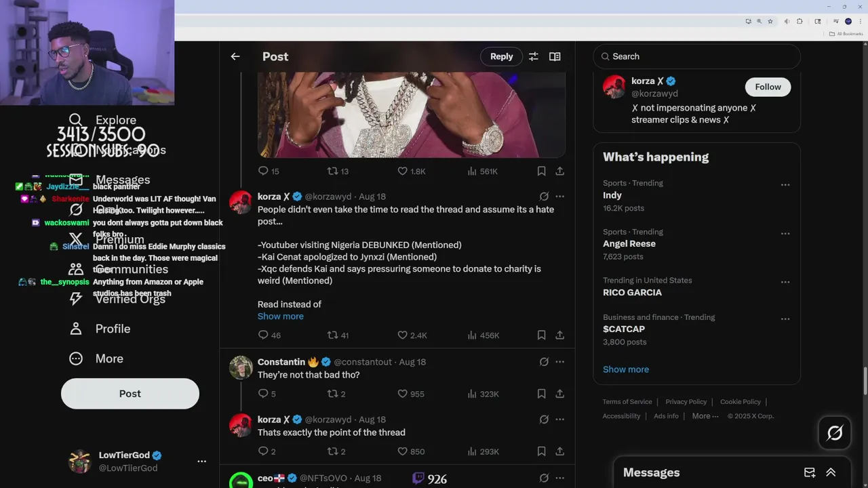The image size is (868, 488).
Task: Expand the footer More links menu
Action: [x=705, y=416]
